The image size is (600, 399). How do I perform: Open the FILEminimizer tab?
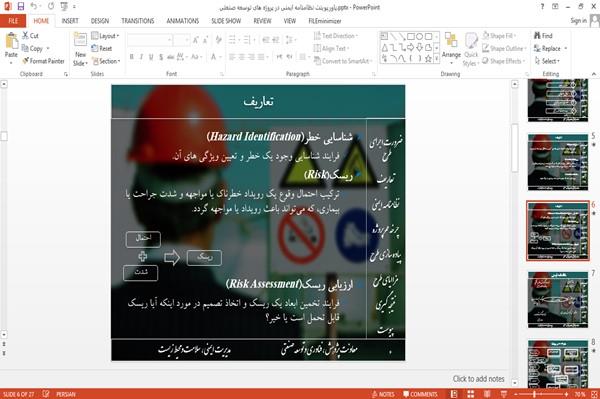coord(325,21)
